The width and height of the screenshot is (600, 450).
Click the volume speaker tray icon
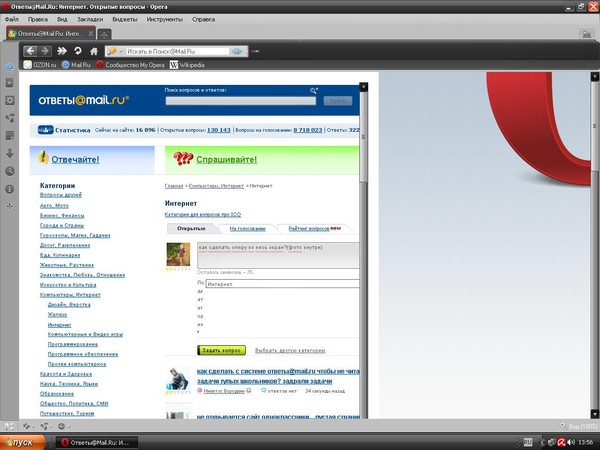tap(571, 443)
